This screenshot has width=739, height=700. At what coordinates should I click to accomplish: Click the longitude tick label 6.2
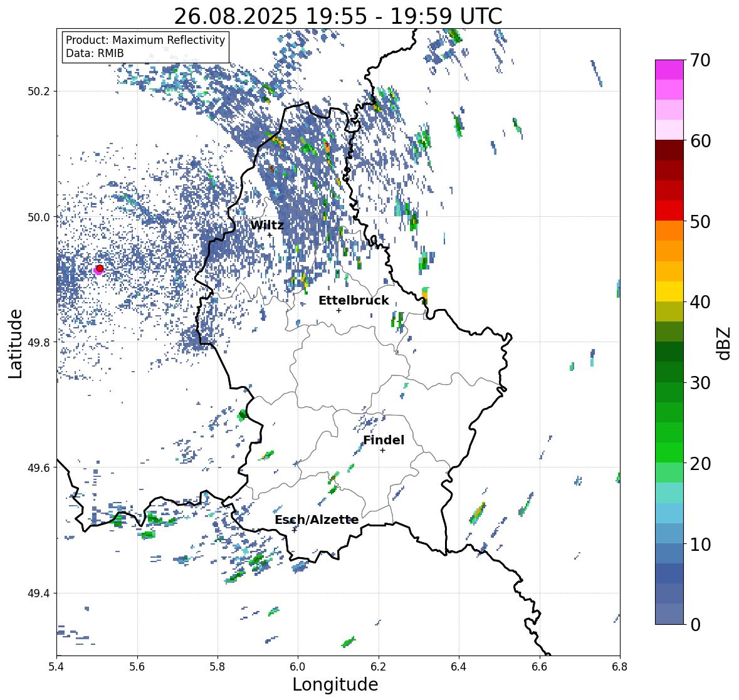click(379, 666)
